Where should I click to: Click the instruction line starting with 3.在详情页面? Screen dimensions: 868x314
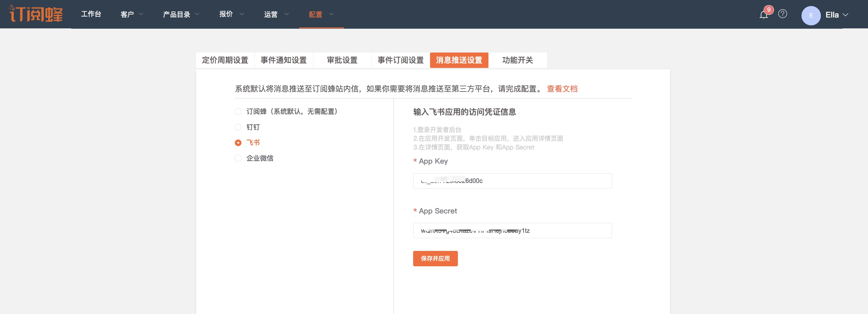(x=473, y=147)
